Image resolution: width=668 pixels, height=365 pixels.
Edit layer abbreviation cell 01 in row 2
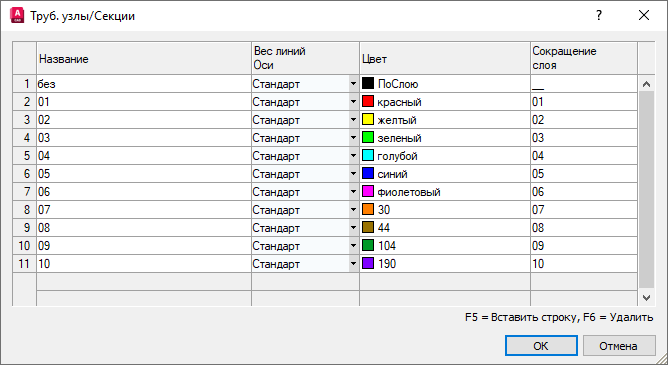pyautogui.click(x=584, y=102)
